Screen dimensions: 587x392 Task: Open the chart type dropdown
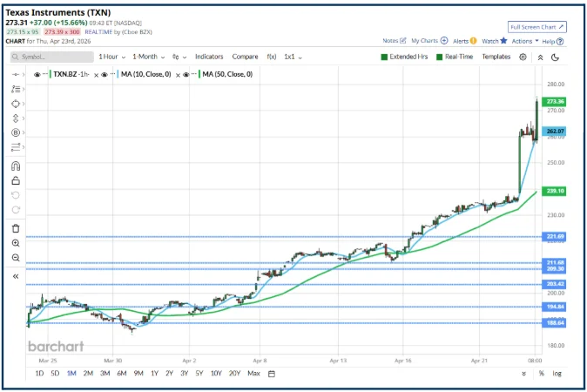click(179, 57)
